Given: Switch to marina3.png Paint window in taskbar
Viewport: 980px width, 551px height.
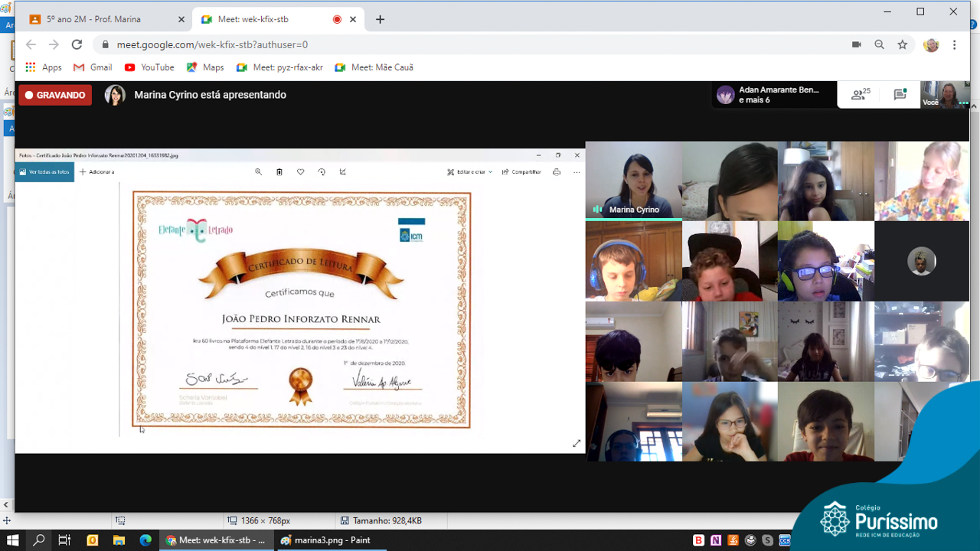Looking at the screenshot, I should [x=325, y=540].
